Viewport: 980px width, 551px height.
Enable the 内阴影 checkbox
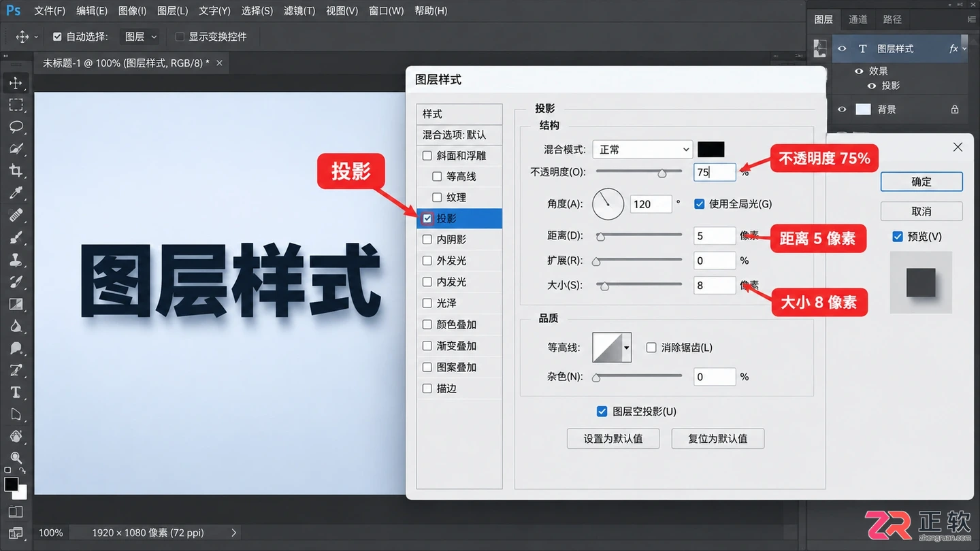click(427, 239)
